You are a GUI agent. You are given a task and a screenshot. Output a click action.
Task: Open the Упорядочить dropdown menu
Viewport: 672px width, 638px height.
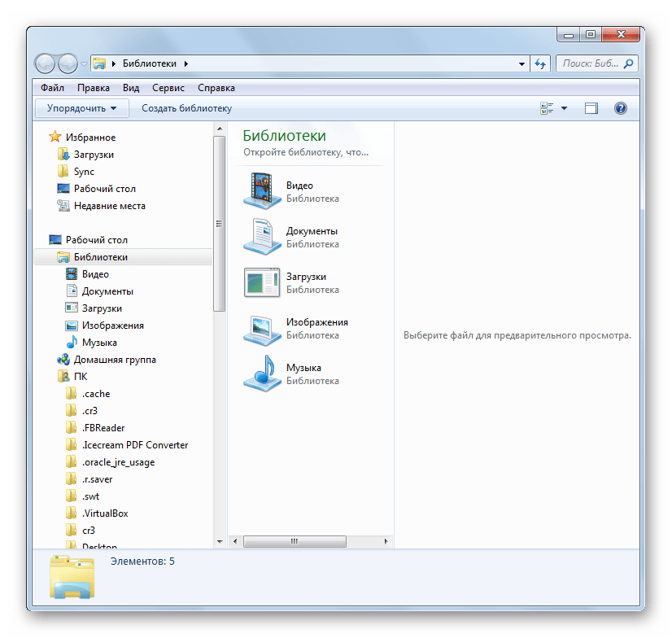(81, 108)
